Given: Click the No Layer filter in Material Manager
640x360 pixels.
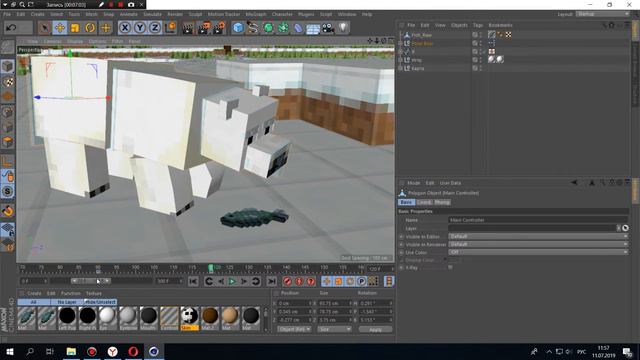Looking at the screenshot, I should pyautogui.click(x=67, y=302).
